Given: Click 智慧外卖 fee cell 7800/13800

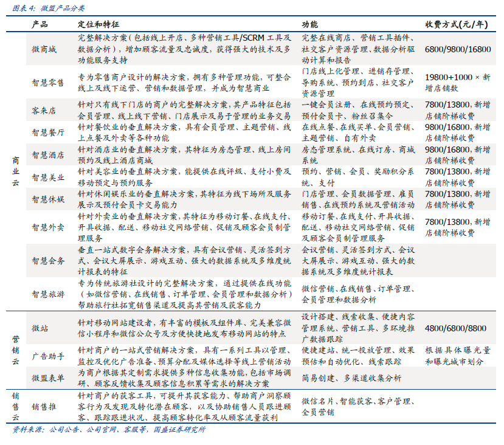Looking at the screenshot, I should 458,227.
